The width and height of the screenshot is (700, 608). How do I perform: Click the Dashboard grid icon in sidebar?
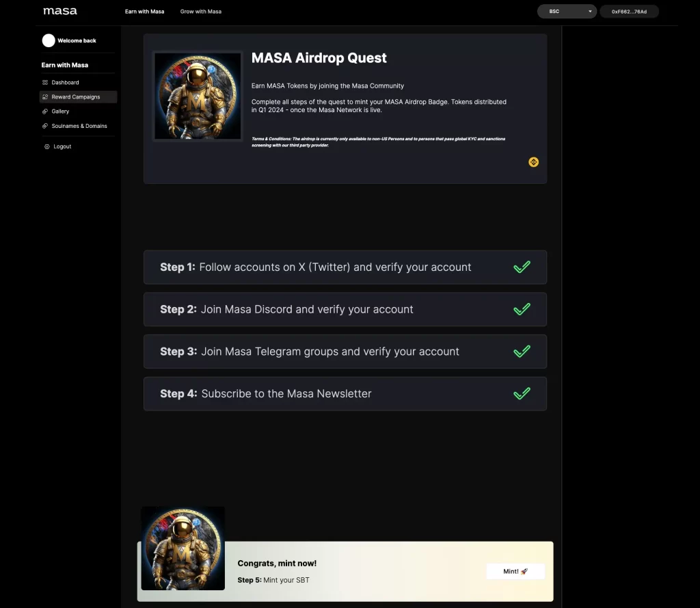(45, 82)
